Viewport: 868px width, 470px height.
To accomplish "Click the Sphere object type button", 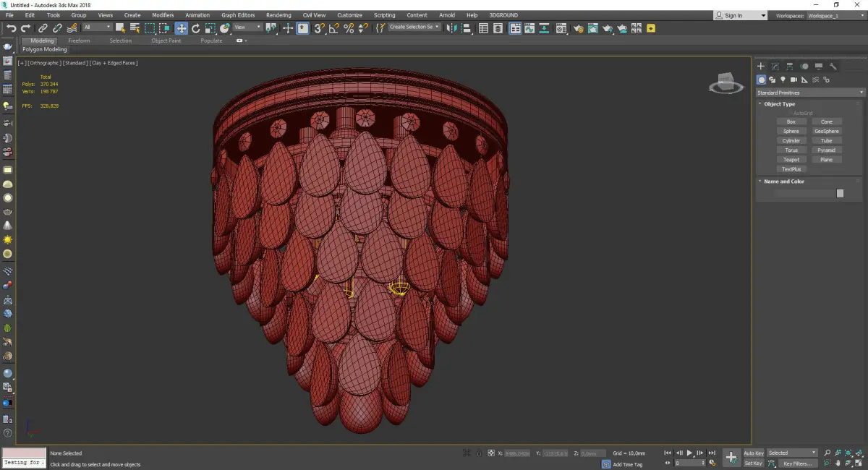I will (x=791, y=132).
